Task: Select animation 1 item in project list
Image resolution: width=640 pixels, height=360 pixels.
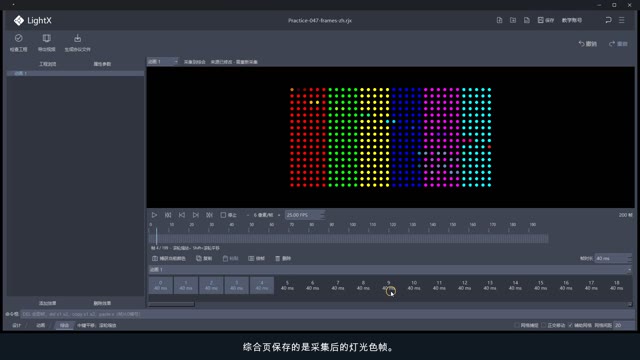Action: coord(75,73)
